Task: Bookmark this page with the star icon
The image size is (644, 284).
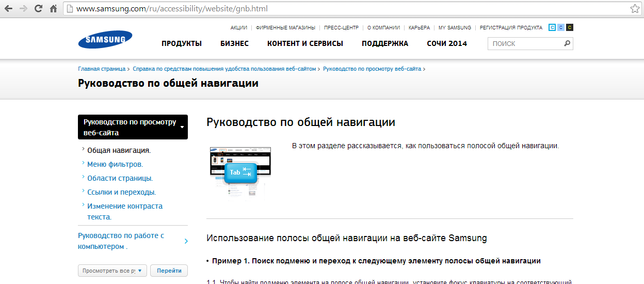Action: [x=635, y=9]
